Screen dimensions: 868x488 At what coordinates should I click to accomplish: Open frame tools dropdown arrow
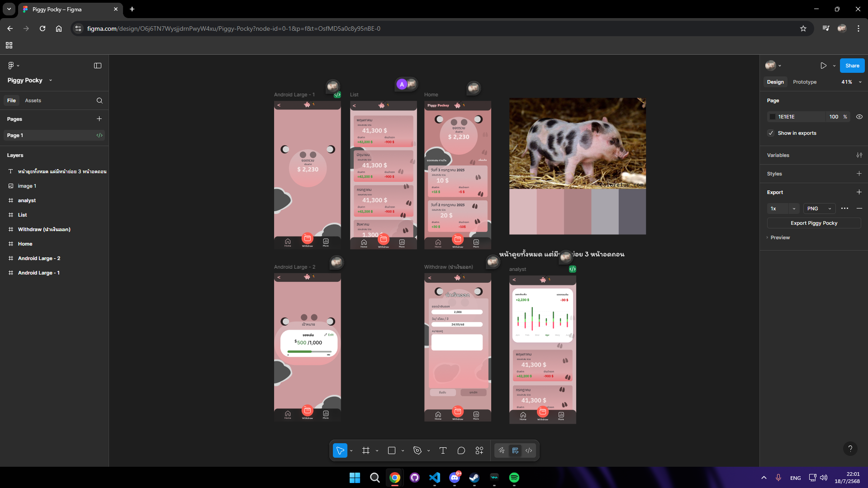coord(377,450)
